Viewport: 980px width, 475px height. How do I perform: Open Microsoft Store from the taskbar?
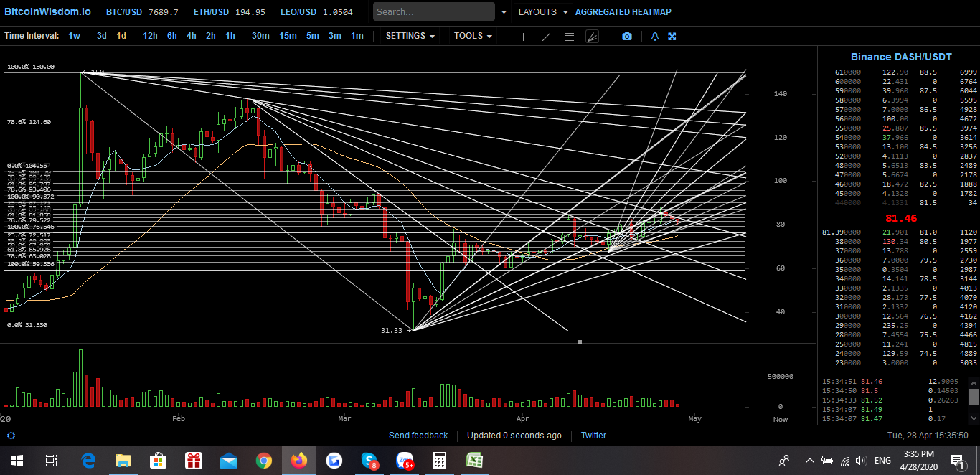[x=159, y=461]
